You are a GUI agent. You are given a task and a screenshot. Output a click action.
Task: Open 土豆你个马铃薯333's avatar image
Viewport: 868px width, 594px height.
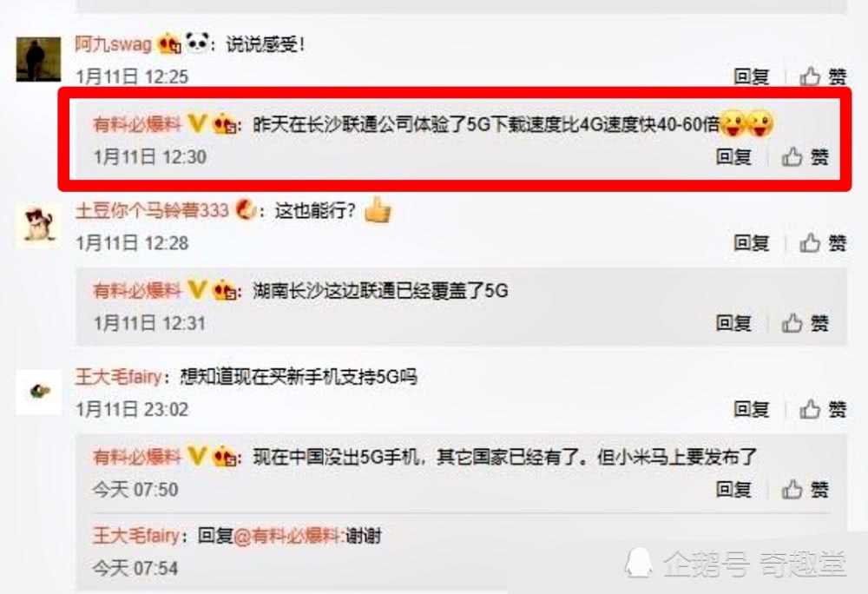coord(38,225)
